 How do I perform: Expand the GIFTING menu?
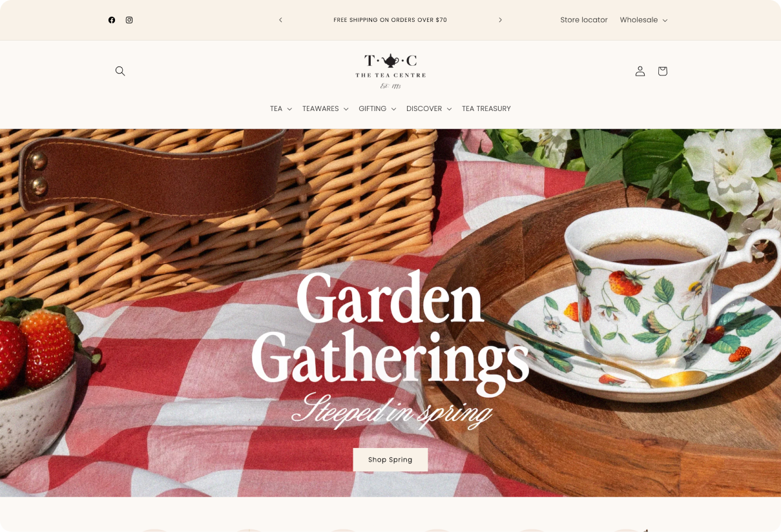tap(377, 108)
